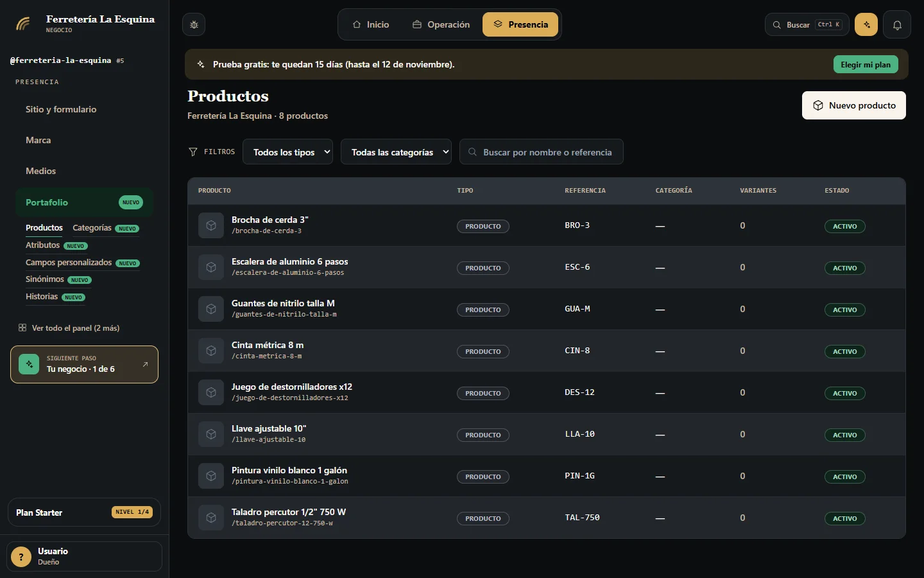Click the Plan Starter level card
924x578 pixels.
(x=84, y=512)
